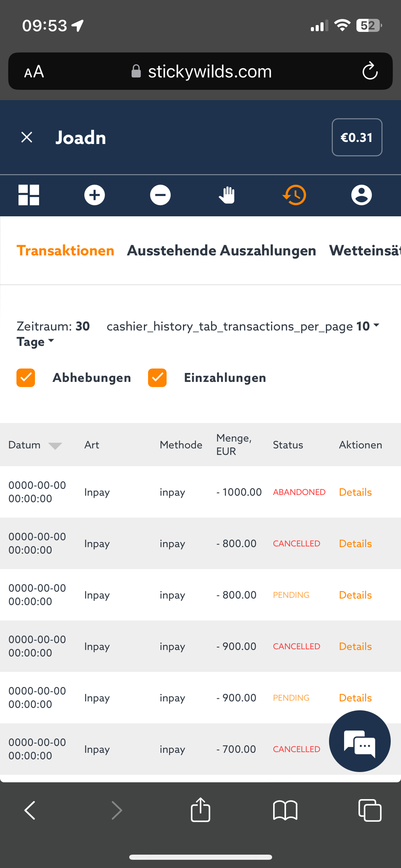The image size is (401, 868).
Task: Tap the withdraw minus icon
Action: tap(160, 195)
